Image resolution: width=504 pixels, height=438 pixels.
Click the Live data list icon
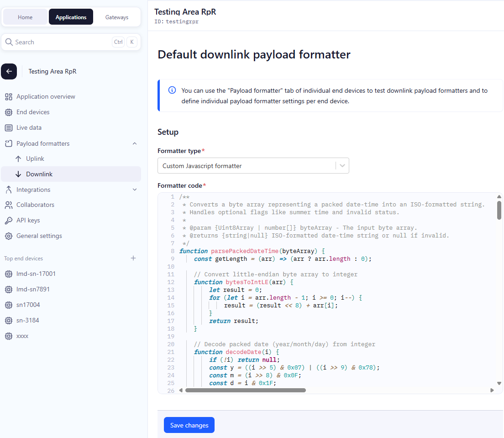8,128
